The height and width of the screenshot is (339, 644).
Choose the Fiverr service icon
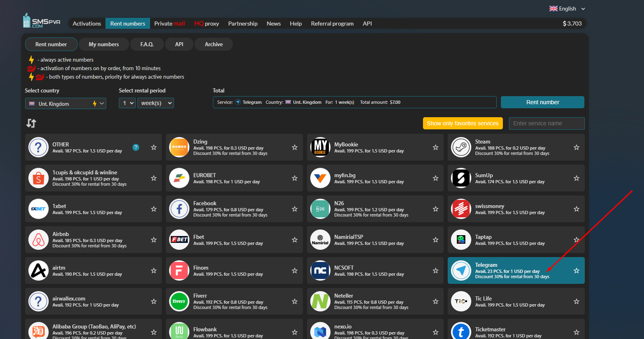pos(179,301)
